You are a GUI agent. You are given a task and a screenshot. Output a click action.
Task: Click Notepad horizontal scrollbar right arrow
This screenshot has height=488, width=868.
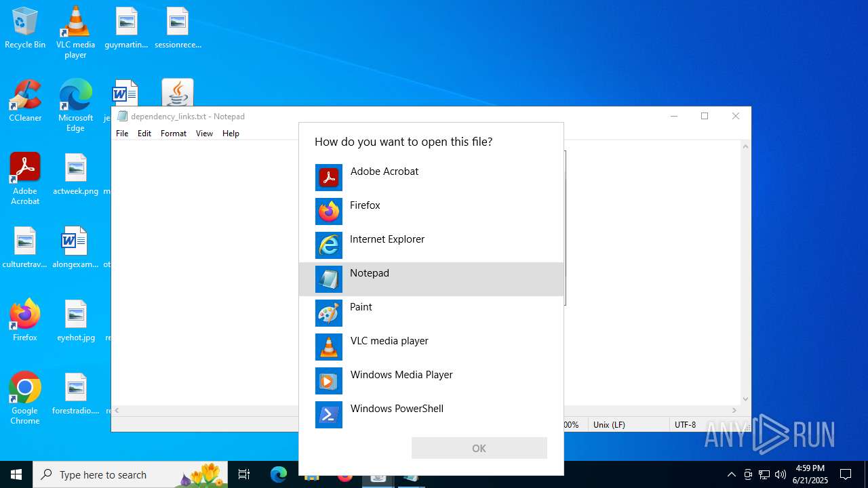(734, 410)
